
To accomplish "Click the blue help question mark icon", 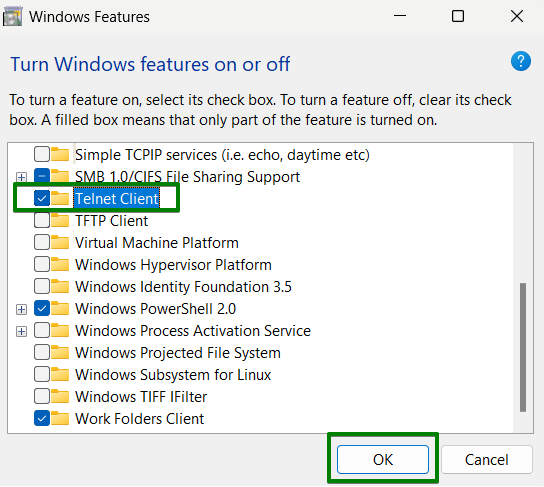I will pyautogui.click(x=520, y=61).
